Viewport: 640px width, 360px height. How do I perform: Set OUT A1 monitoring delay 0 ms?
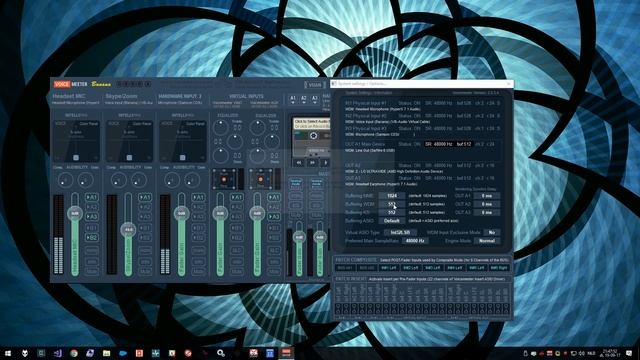(487, 196)
